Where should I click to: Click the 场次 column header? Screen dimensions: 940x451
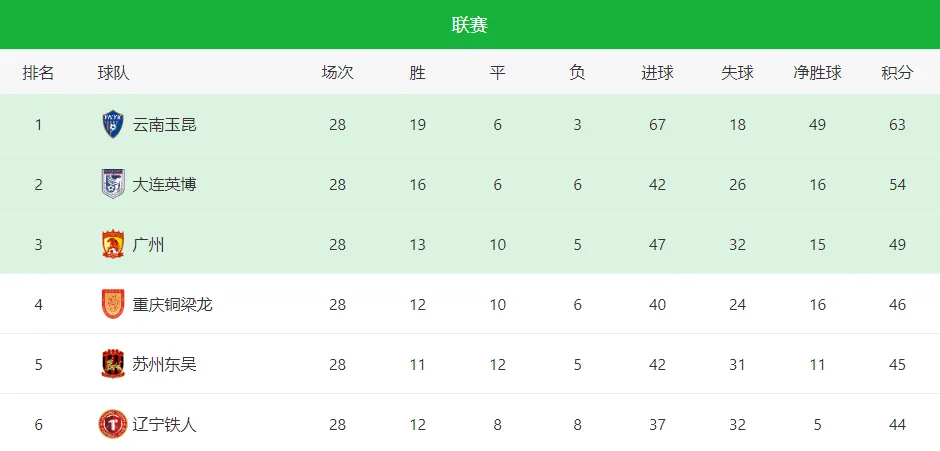[x=338, y=73]
